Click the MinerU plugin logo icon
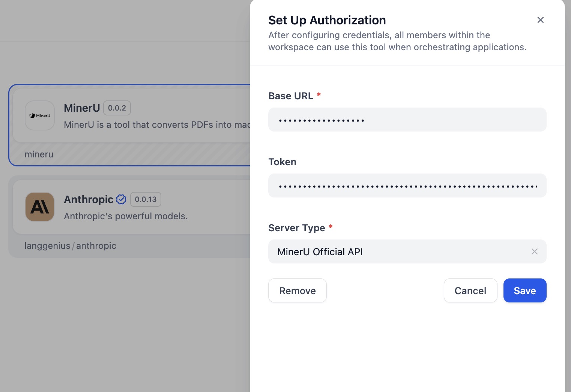Viewport: 571px width, 392px height. pos(40,115)
